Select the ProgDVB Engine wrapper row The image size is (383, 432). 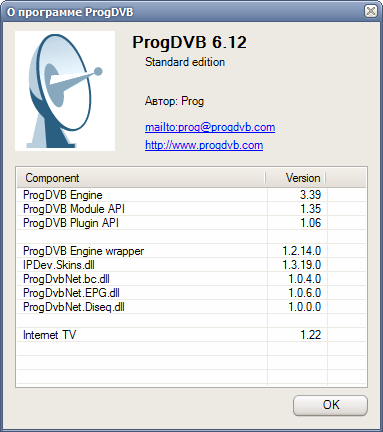[x=191, y=251]
